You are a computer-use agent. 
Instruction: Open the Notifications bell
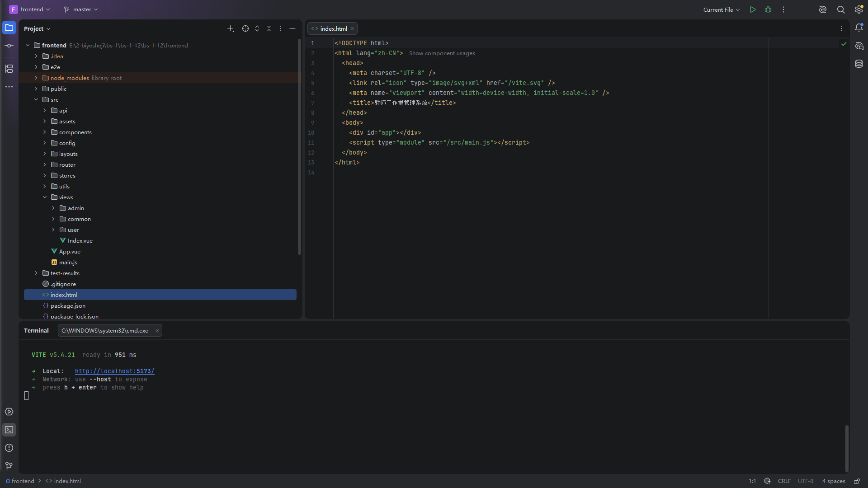coord(859,28)
